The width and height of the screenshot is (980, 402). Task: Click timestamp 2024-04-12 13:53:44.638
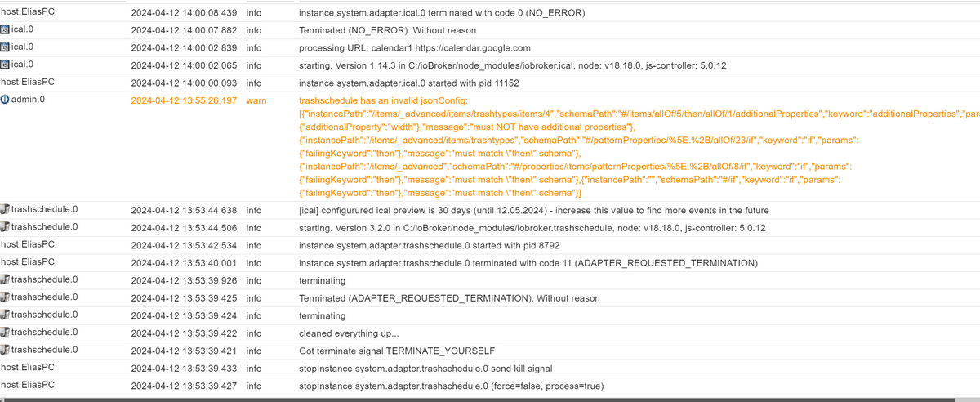(184, 210)
